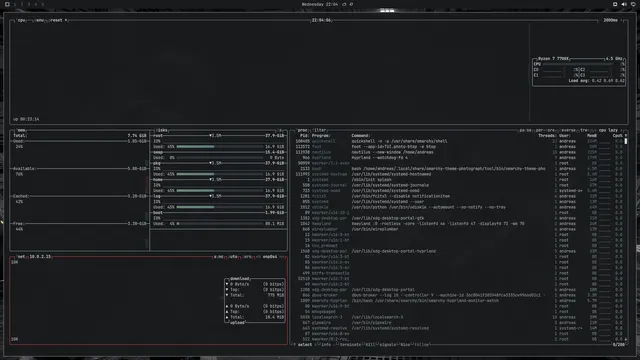Click the first indicator icon after the clock
The height and width of the screenshot is (360, 640).
tap(344, 4)
